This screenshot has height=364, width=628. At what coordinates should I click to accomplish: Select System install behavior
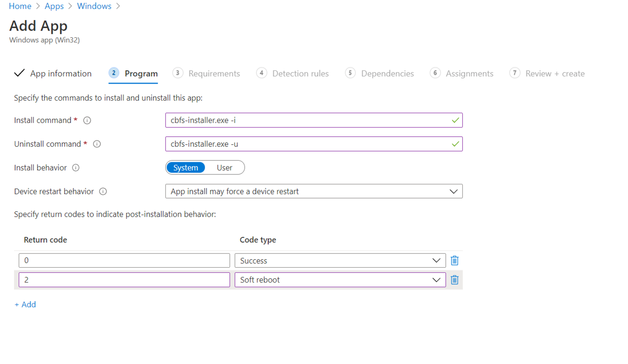(x=186, y=168)
